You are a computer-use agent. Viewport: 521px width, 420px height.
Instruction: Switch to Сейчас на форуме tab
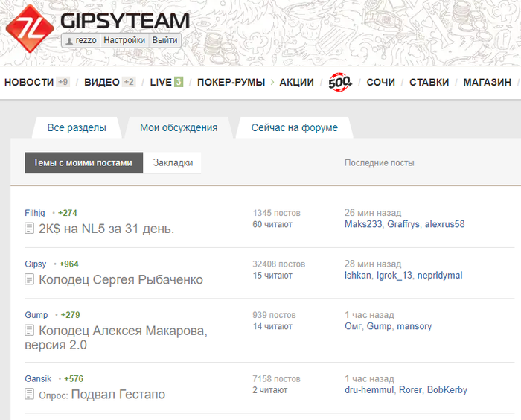coord(295,127)
